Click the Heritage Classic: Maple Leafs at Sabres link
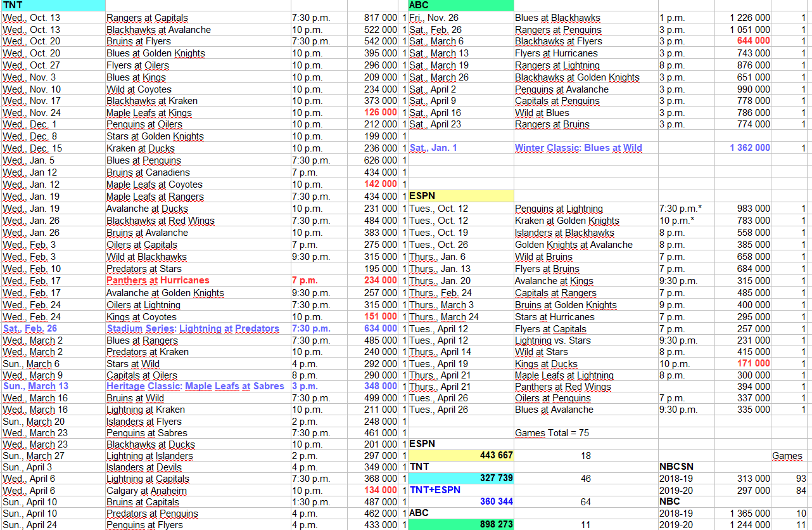 (195, 386)
